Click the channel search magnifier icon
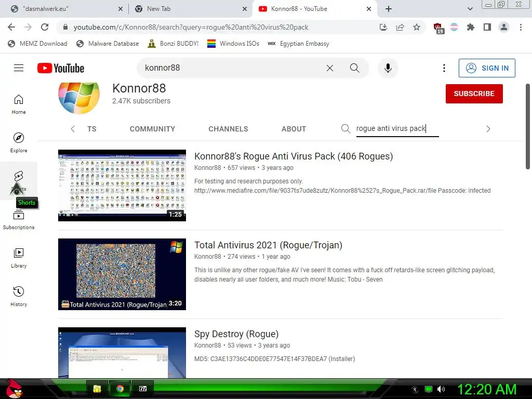 click(x=345, y=129)
